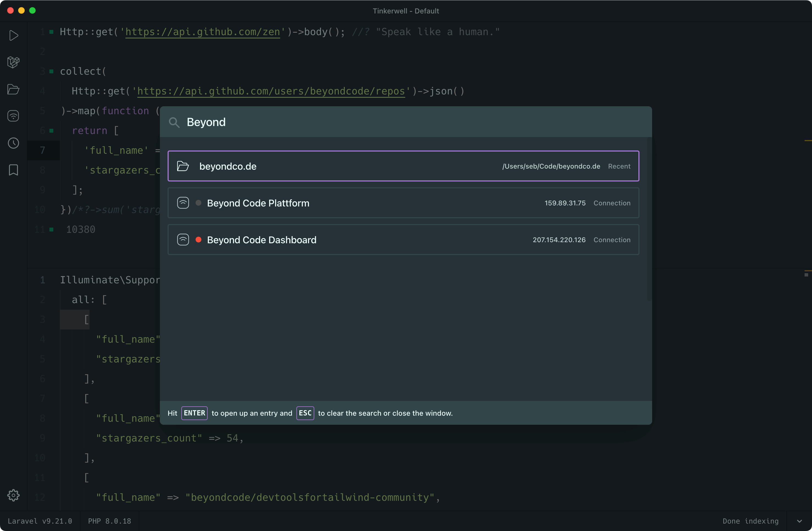Click the 207.154.220.126 IP address
The image size is (812, 531).
point(559,240)
